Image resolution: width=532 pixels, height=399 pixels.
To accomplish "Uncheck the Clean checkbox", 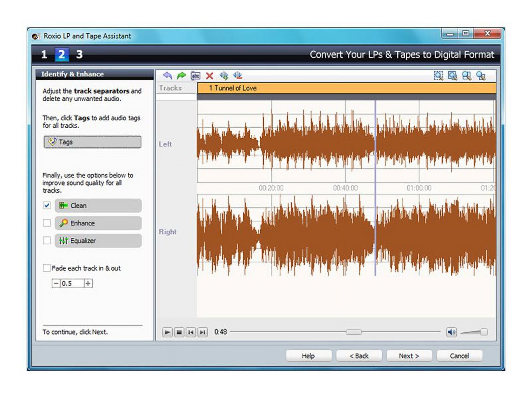I will tap(47, 205).
